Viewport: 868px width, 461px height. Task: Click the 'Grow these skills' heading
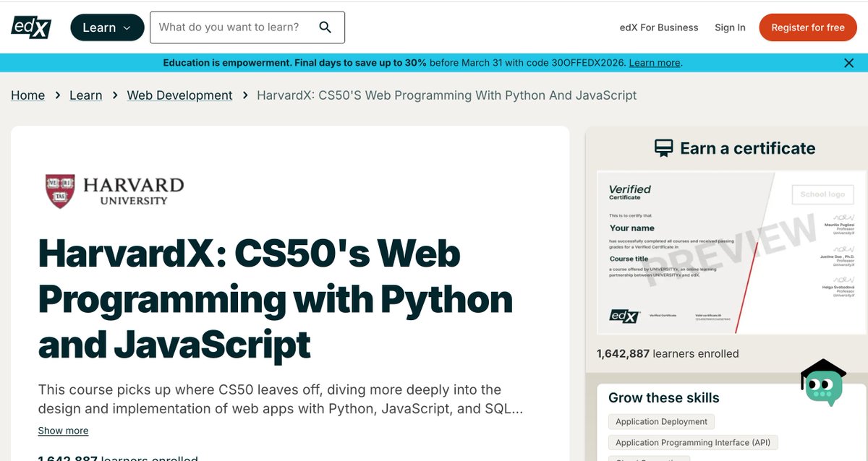664,397
